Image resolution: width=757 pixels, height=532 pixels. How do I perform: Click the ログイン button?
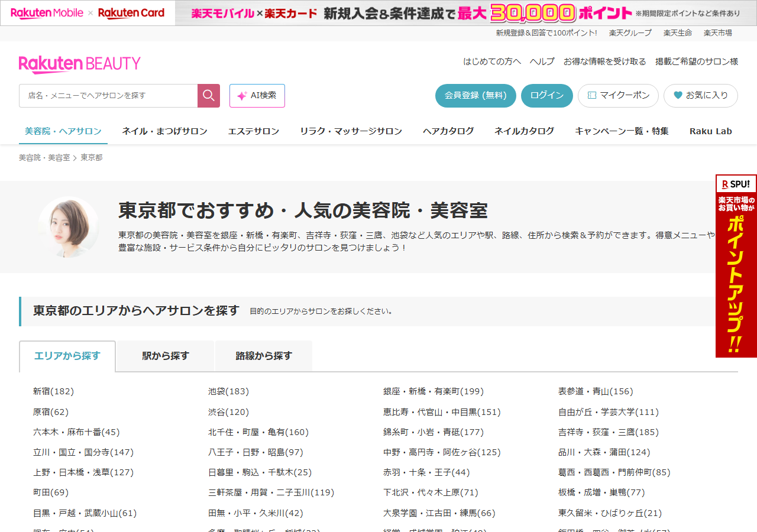tap(547, 96)
